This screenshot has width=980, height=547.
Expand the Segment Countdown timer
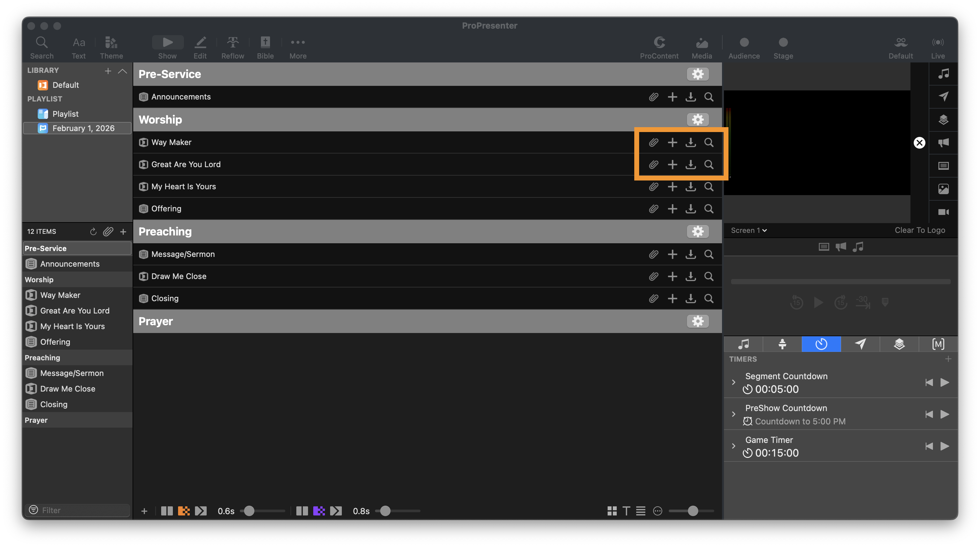[733, 382]
